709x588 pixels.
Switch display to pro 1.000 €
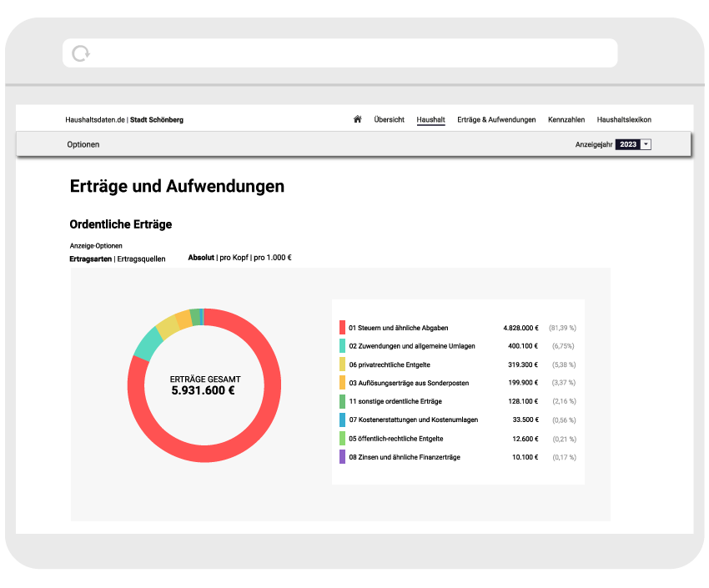point(273,258)
